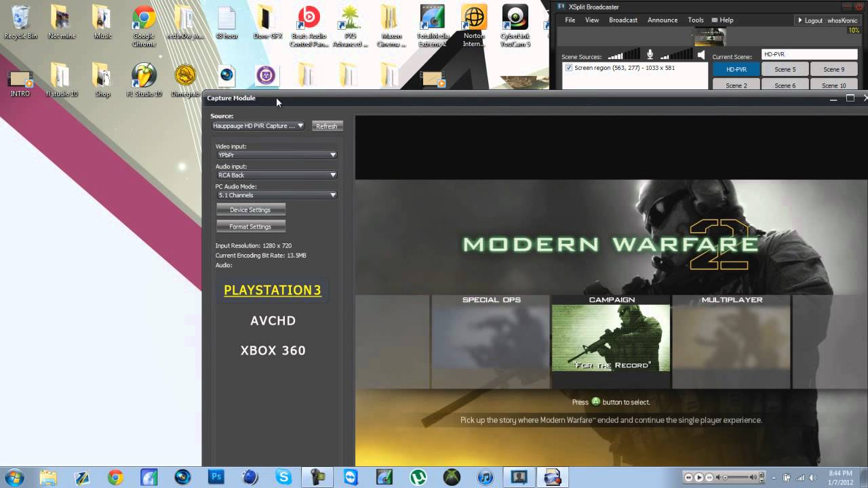Open the XSplit Tools menu
This screenshot has height=488, width=868.
[696, 20]
